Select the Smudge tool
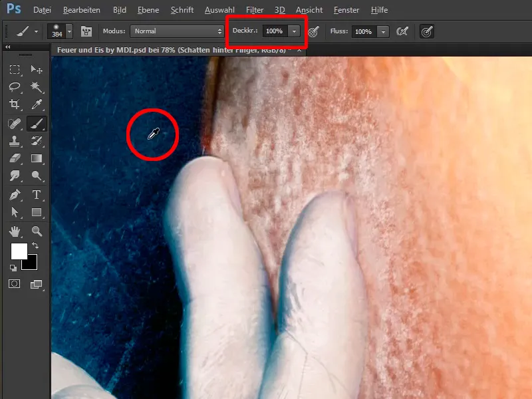The image size is (532, 399). (x=14, y=176)
